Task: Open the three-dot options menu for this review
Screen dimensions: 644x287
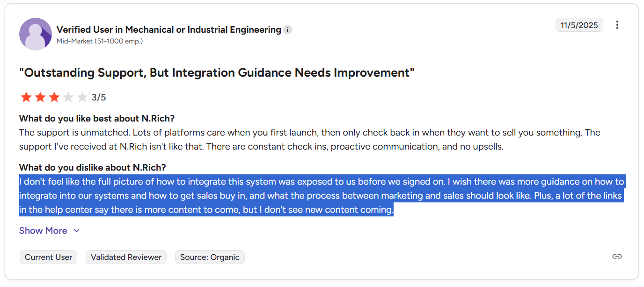Action: point(617,25)
